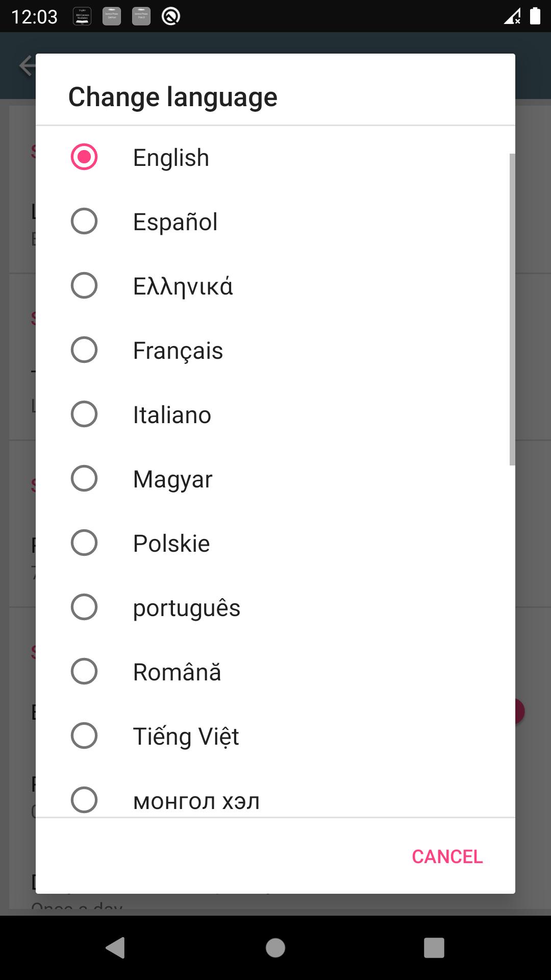Tap the signal strength status icon

(x=512, y=16)
